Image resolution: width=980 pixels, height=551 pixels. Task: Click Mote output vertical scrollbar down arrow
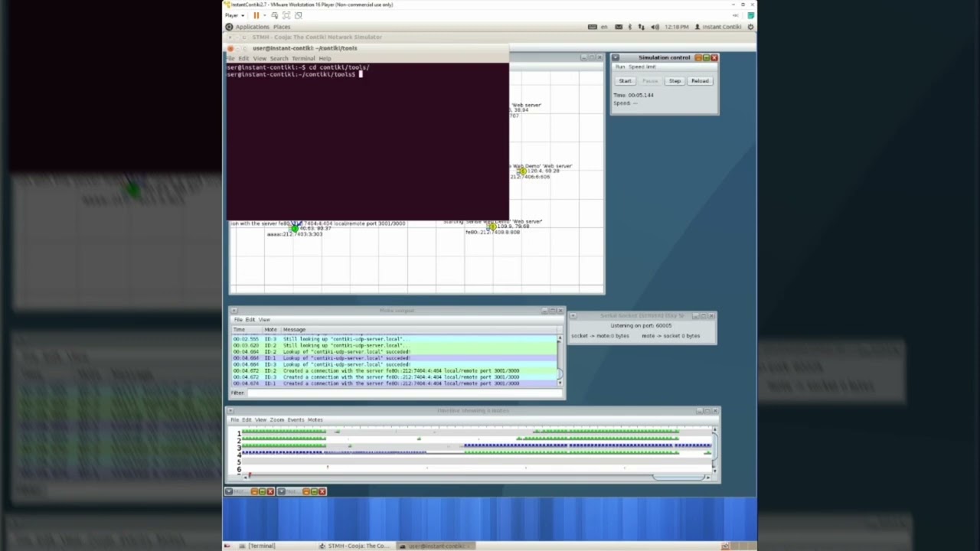pos(560,382)
